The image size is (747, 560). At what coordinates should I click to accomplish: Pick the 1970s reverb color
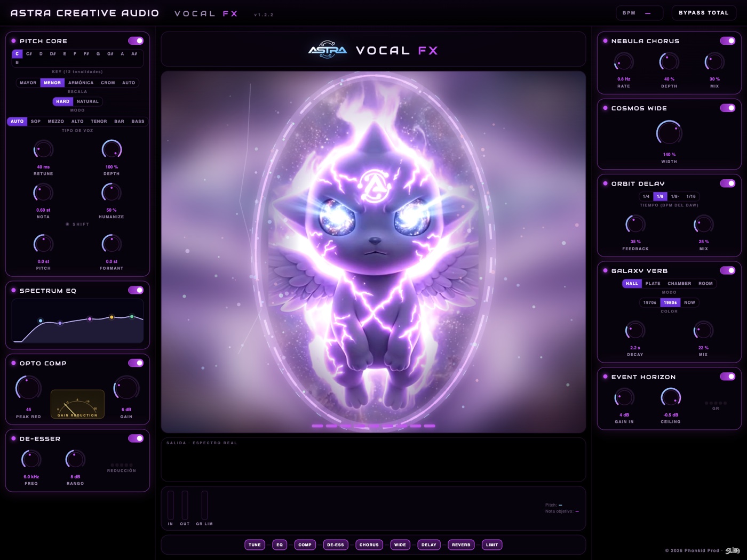[650, 302]
